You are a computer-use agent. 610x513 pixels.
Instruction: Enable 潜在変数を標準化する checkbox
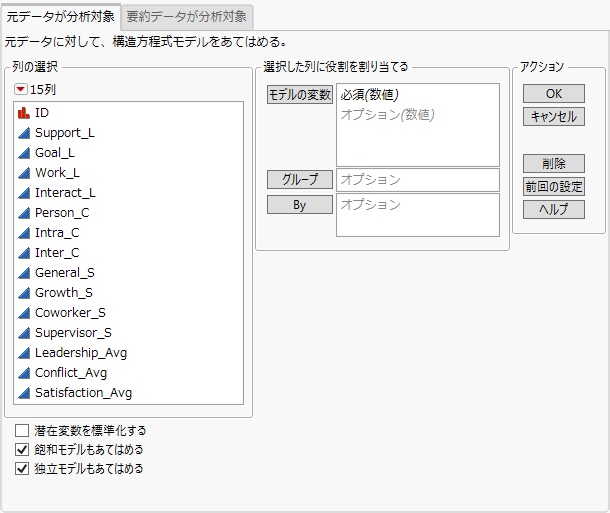[22, 431]
